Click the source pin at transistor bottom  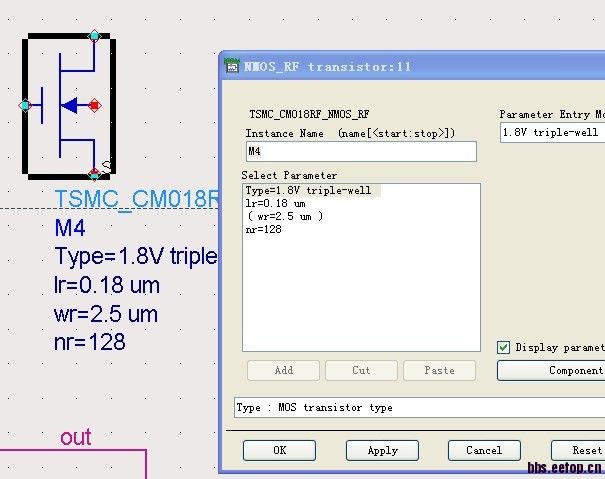coord(95,174)
